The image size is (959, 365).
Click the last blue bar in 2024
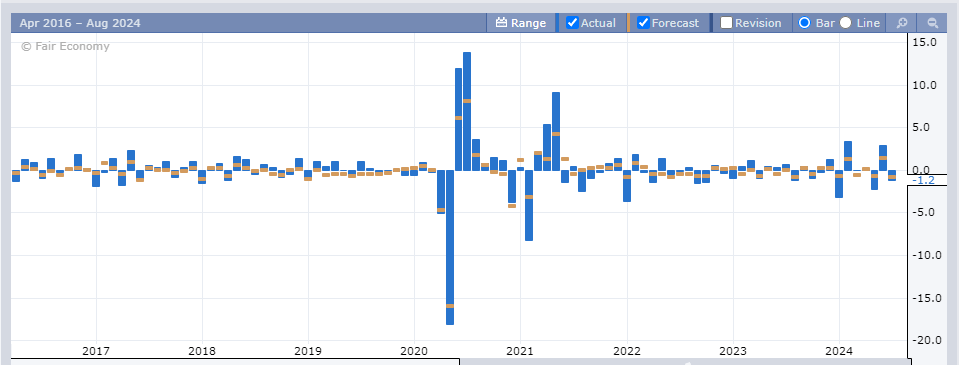(892, 175)
